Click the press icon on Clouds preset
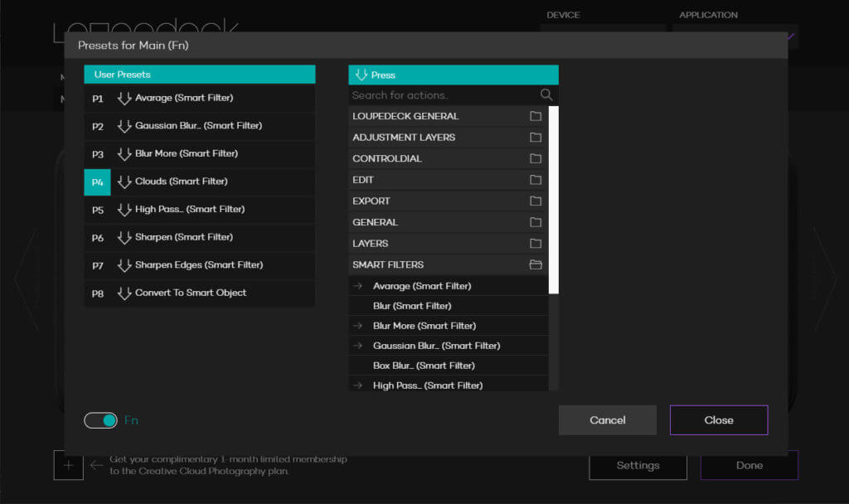 (x=124, y=182)
